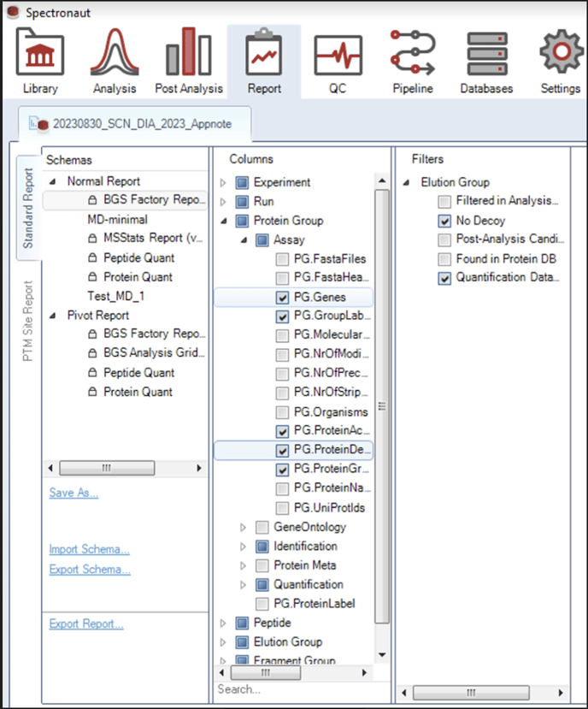Viewport: 588px width, 709px height.
Task: Click the Export Report... link
Action: 85,624
